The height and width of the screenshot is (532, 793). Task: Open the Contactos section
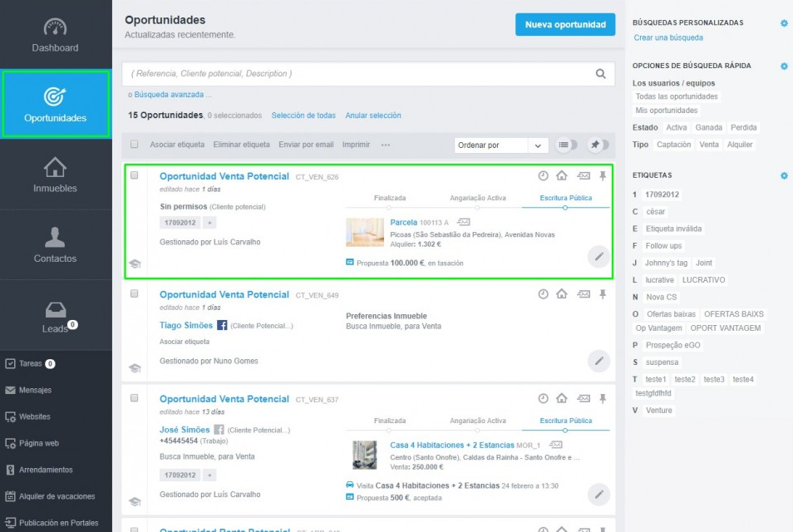[x=55, y=245]
